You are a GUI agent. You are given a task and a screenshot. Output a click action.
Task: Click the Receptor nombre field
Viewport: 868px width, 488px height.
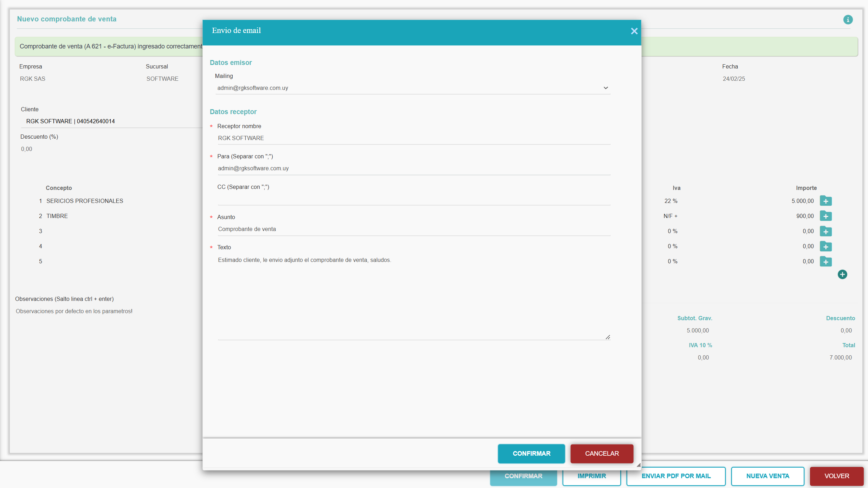(413, 138)
